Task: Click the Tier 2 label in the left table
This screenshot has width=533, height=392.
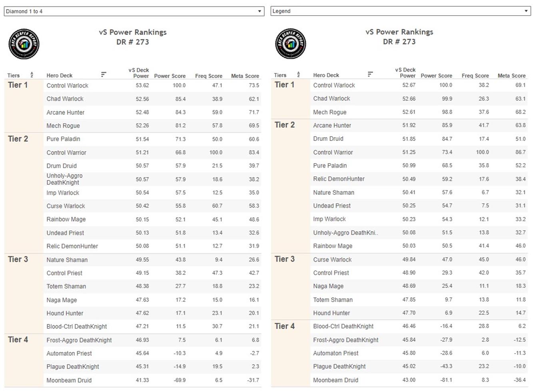Action: (x=18, y=139)
